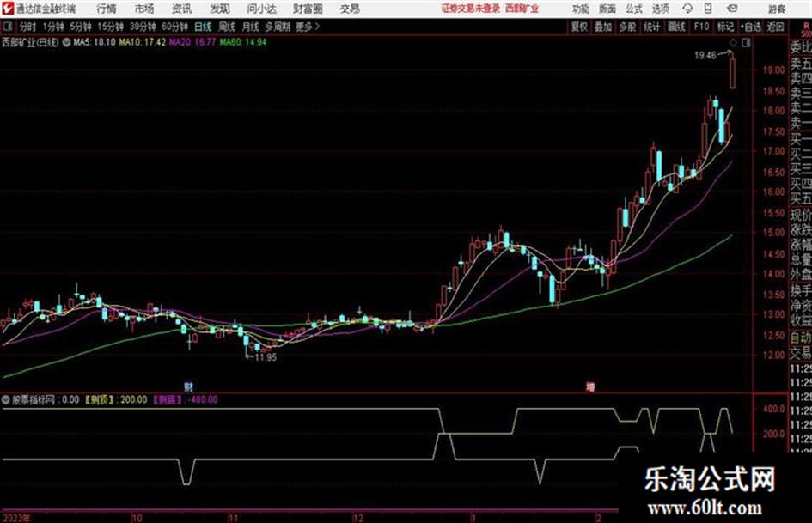Open the 问小达 menu
The image size is (812, 523).
coord(261,9)
